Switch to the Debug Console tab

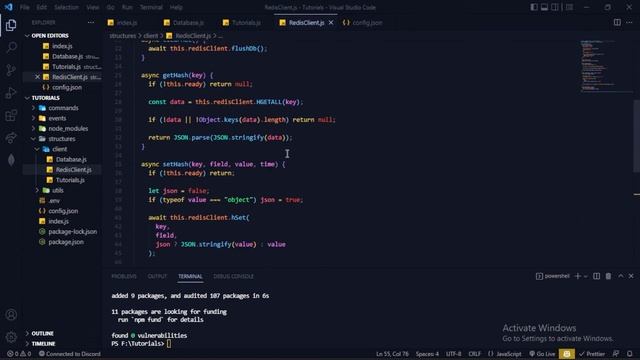pyautogui.click(x=233, y=276)
